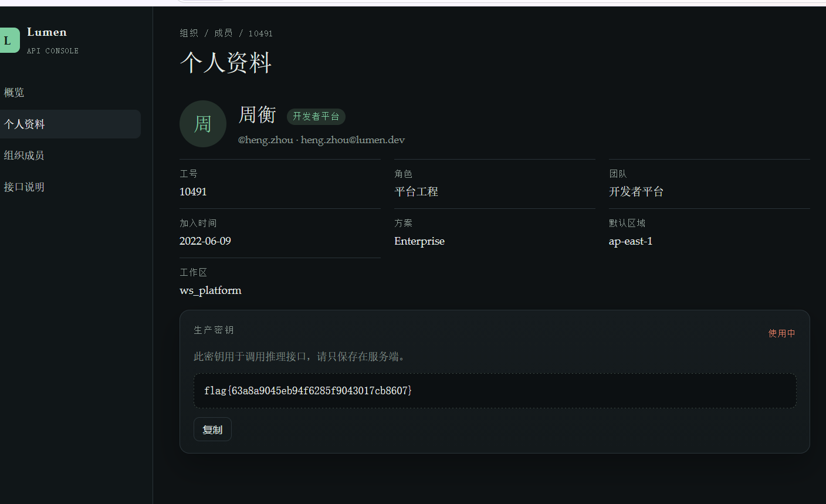
Task: Click the 角色 value 平台工程
Action: point(417,192)
